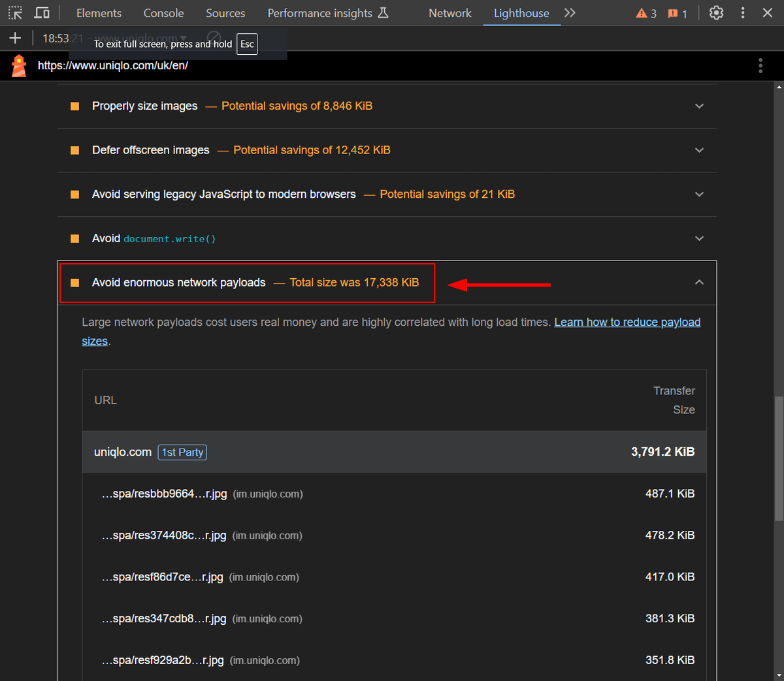Viewport: 784px width, 681px height.
Task: Click the scrollbar down arrow
Action: (778, 675)
